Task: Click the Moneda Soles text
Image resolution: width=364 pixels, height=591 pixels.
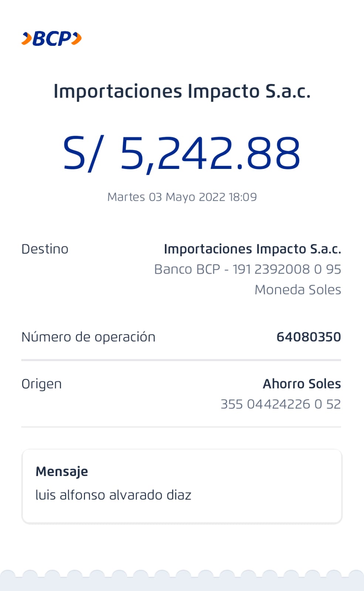Action: [x=297, y=290]
